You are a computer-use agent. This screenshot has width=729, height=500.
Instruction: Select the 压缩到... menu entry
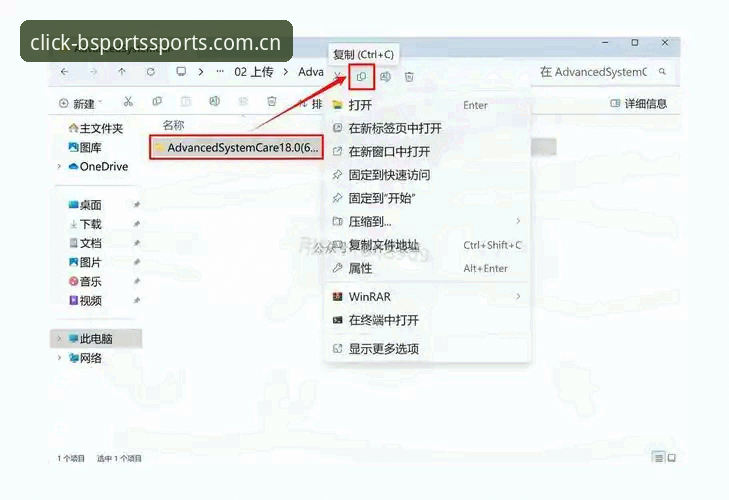pos(428,221)
